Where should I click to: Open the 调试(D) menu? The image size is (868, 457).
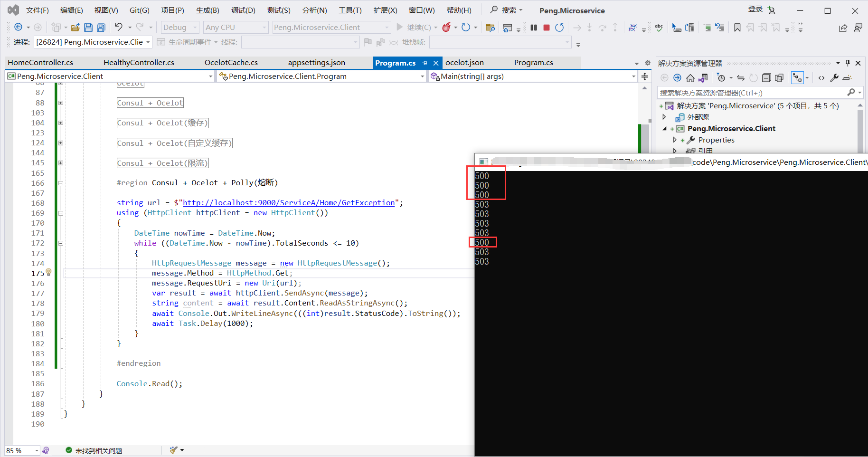pyautogui.click(x=243, y=10)
